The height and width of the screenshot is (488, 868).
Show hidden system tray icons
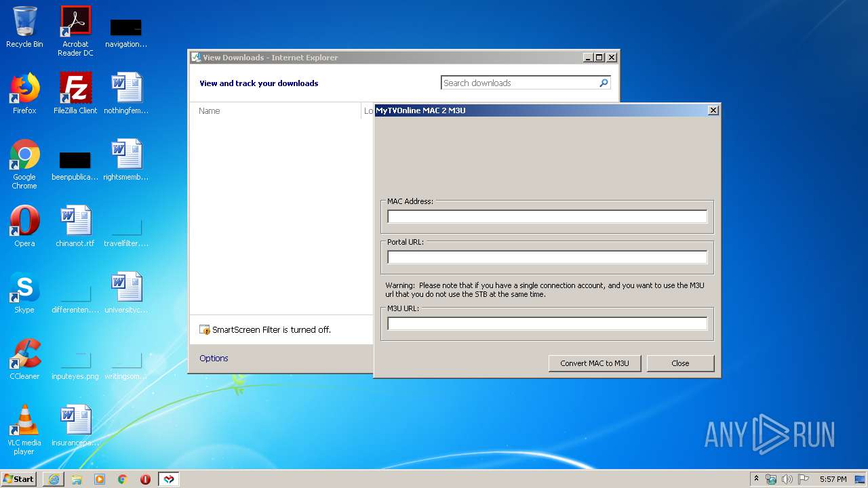click(x=756, y=479)
